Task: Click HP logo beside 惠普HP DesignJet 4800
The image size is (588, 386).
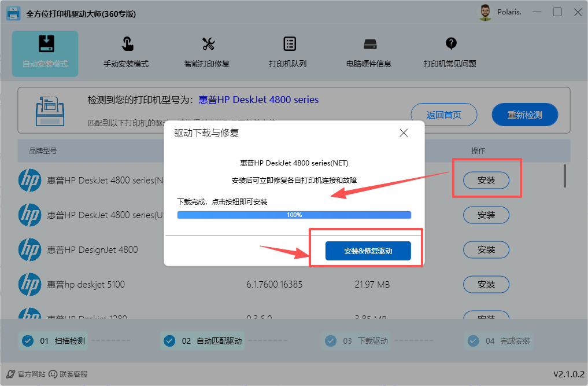Action: click(x=29, y=249)
